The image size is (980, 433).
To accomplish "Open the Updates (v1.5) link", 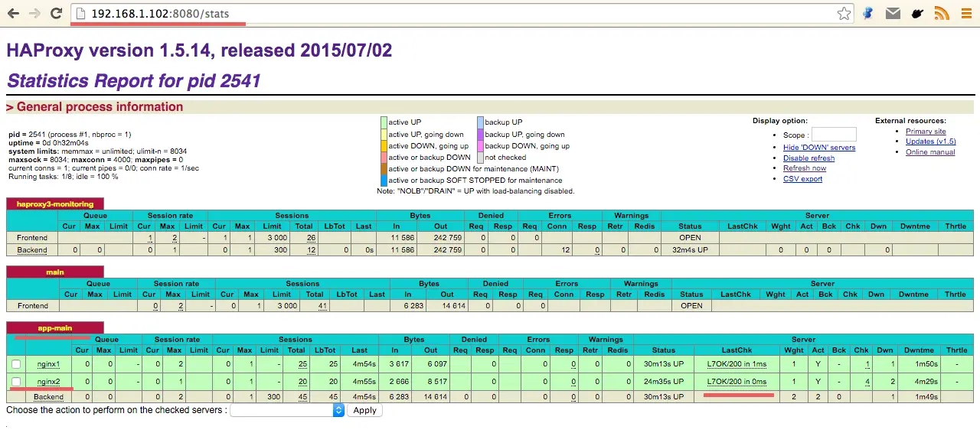I will pyautogui.click(x=930, y=142).
